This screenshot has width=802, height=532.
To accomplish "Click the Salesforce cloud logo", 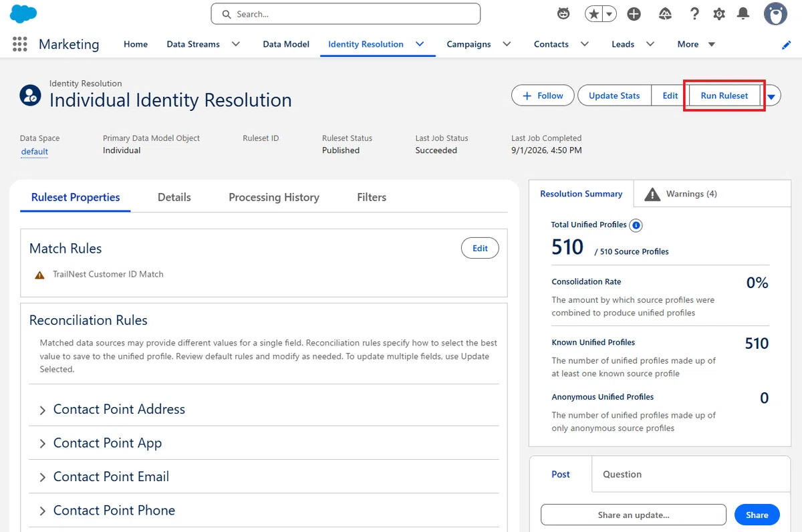I will pyautogui.click(x=23, y=13).
